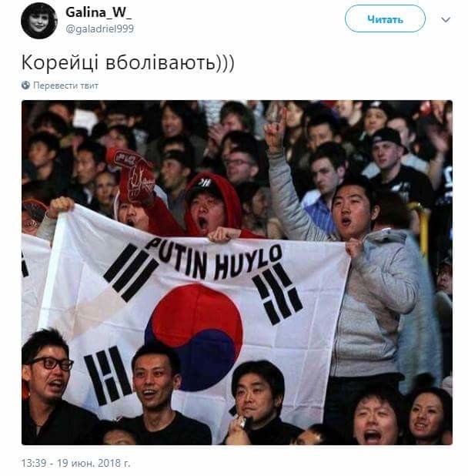Click the globe icon beside Перевести твит

[x=25, y=85]
